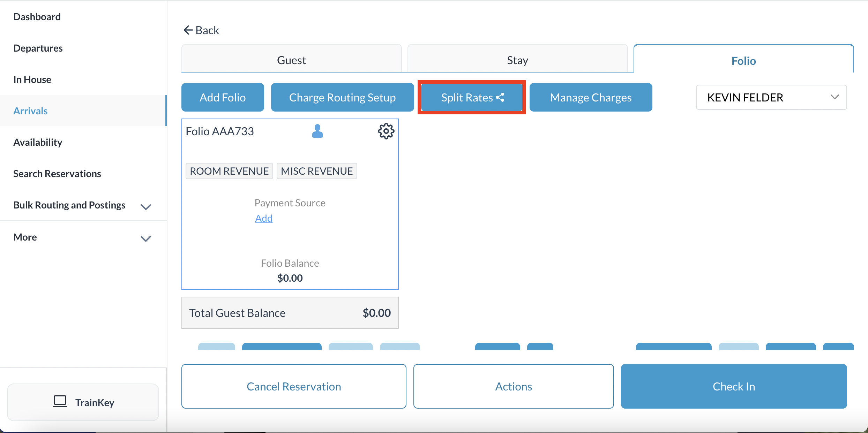Select the ROOM REVENUE tag
The image size is (868, 433).
click(229, 171)
